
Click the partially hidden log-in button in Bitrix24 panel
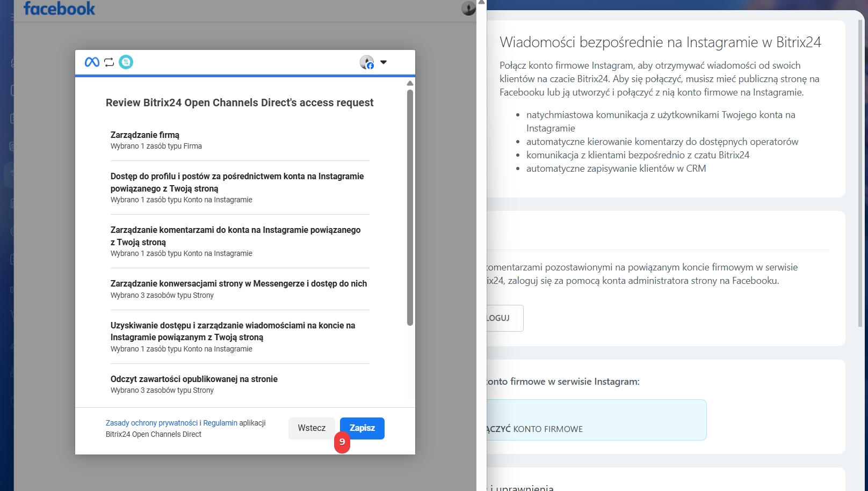(x=504, y=318)
